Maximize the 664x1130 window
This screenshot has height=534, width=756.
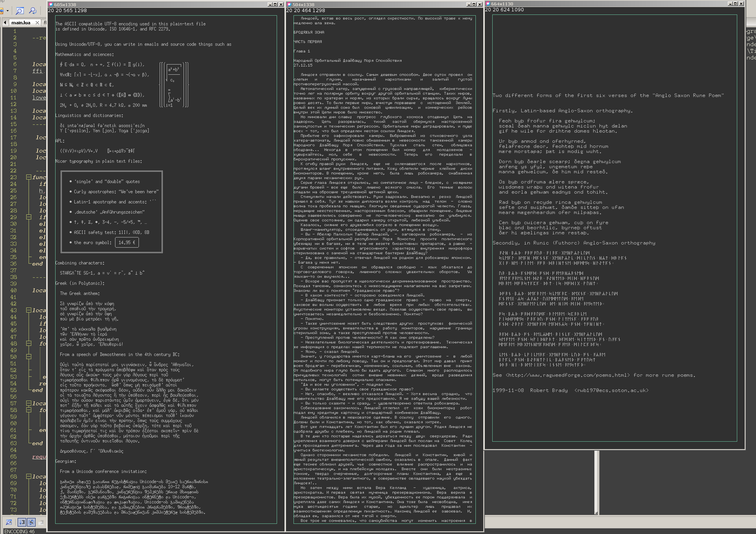pyautogui.click(x=735, y=4)
